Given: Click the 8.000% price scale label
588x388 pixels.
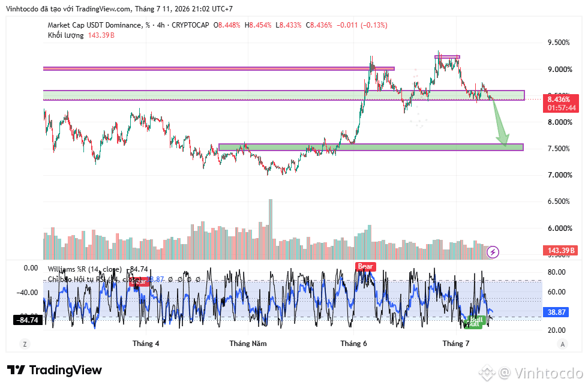Looking at the screenshot, I should 560,122.
